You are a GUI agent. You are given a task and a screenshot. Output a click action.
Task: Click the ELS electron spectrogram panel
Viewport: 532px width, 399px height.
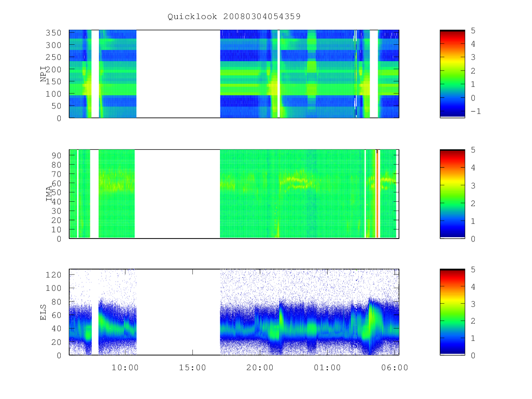point(234,312)
